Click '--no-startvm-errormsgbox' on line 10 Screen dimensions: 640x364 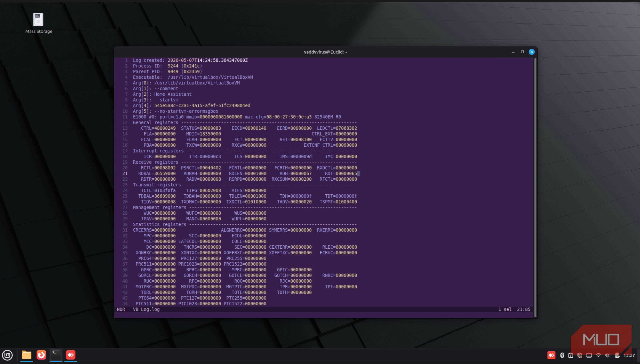pyautogui.click(x=186, y=111)
